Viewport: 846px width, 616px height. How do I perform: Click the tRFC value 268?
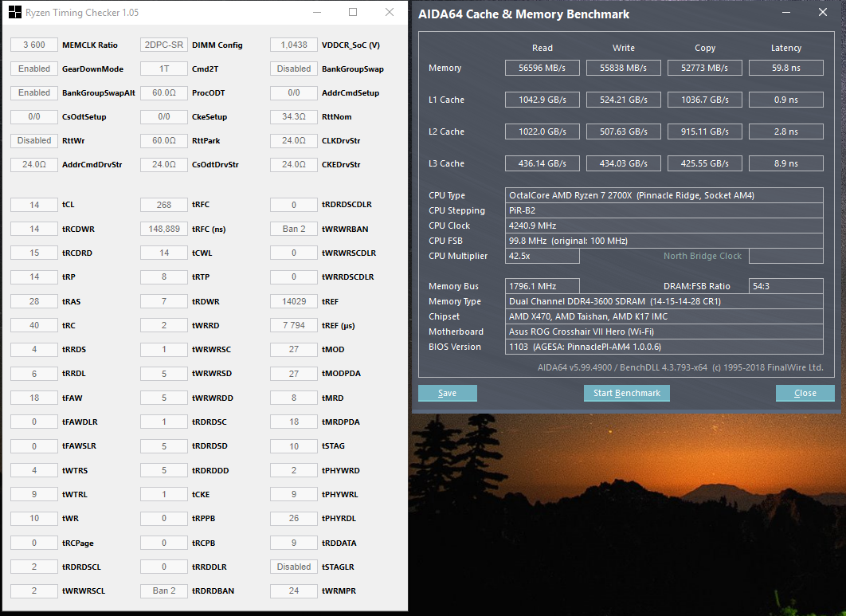coord(164,205)
